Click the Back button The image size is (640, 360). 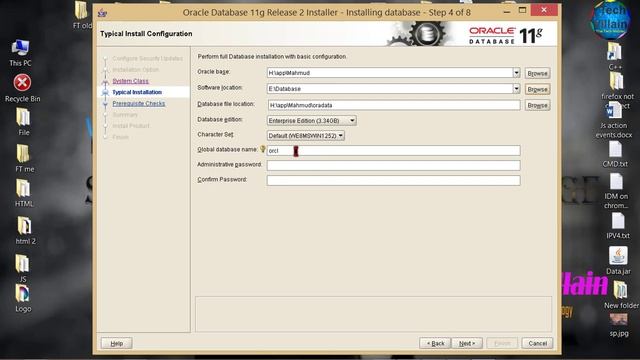(x=435, y=343)
